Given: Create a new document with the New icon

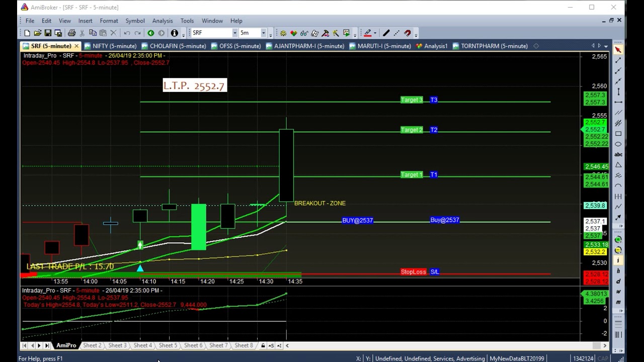Looking at the screenshot, I should tap(27, 33).
